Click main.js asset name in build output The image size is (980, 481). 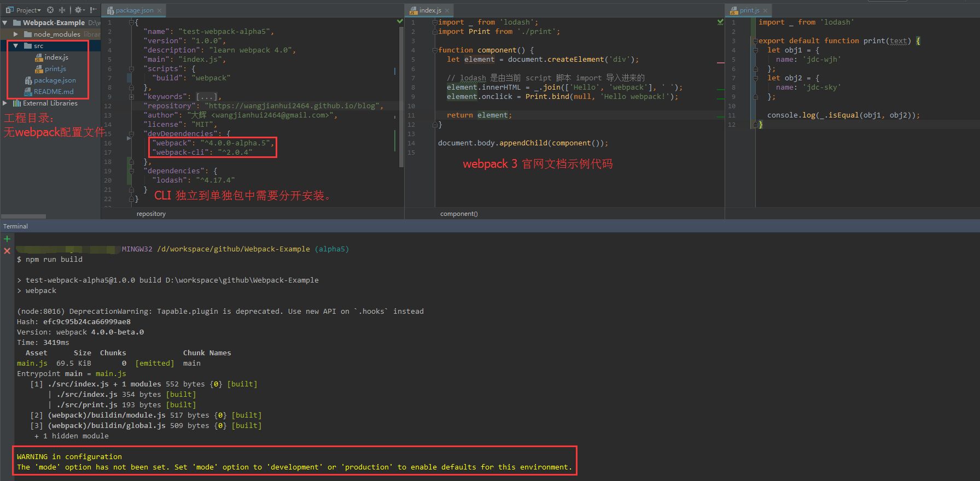click(32, 363)
